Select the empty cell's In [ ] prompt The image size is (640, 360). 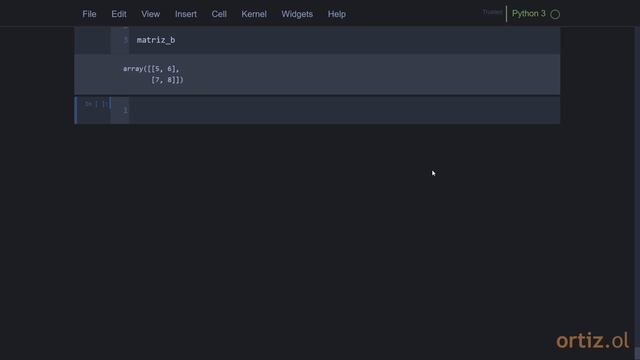(x=96, y=104)
